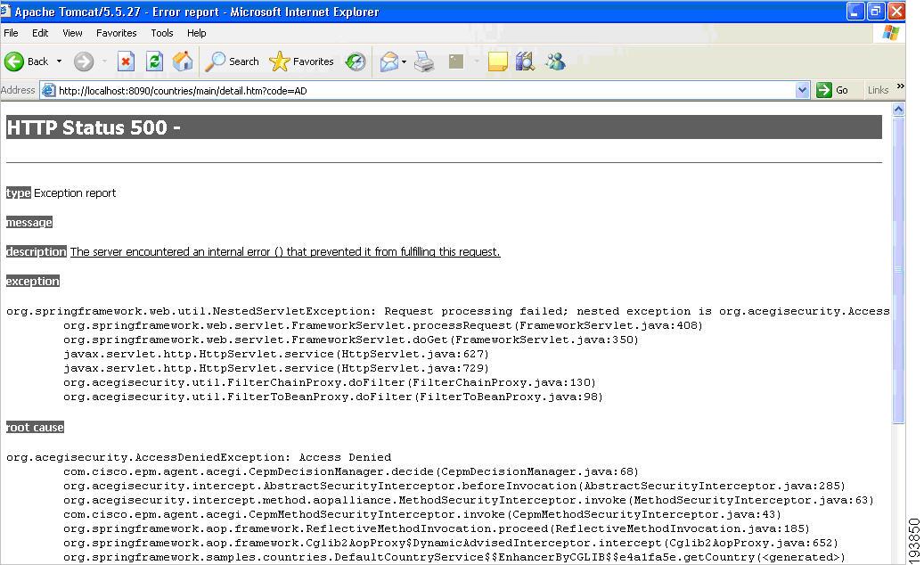Click the CepmMethodSecurityInterceptor.invoke stack line

[422, 514]
